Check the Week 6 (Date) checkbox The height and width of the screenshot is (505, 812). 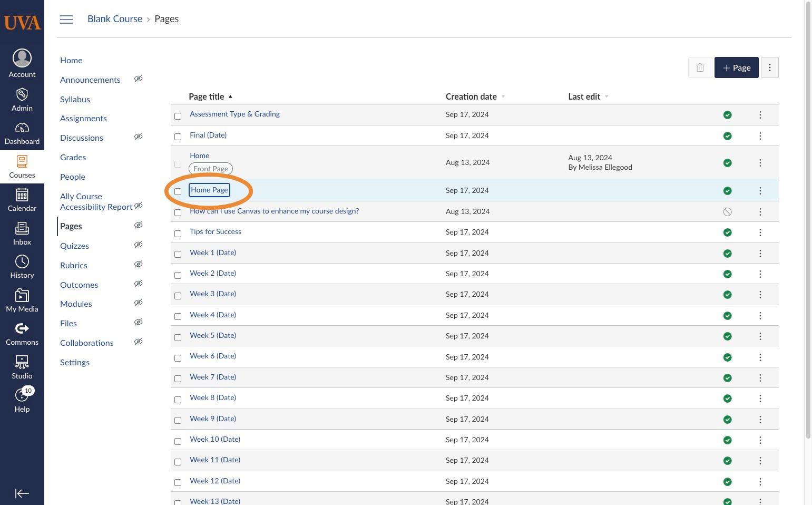click(x=178, y=358)
